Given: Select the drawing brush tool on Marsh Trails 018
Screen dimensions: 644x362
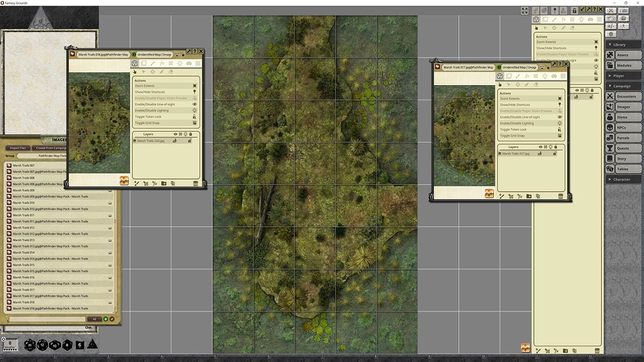Looking at the screenshot, I should (151, 63).
